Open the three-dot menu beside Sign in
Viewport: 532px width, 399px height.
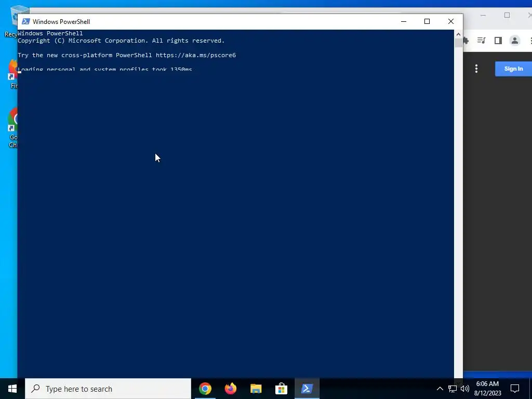coord(476,69)
